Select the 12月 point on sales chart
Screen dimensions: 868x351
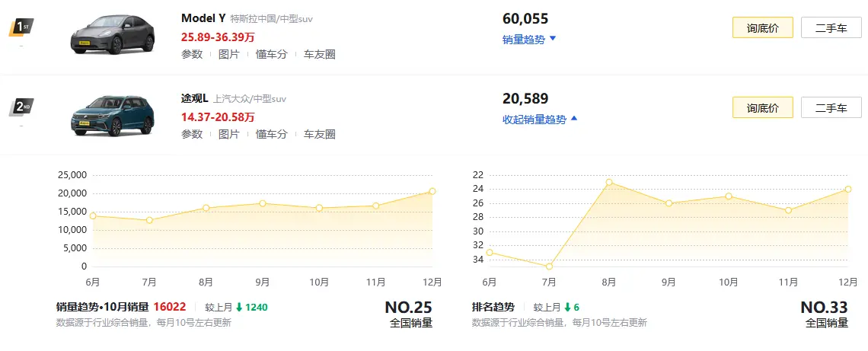tap(432, 191)
